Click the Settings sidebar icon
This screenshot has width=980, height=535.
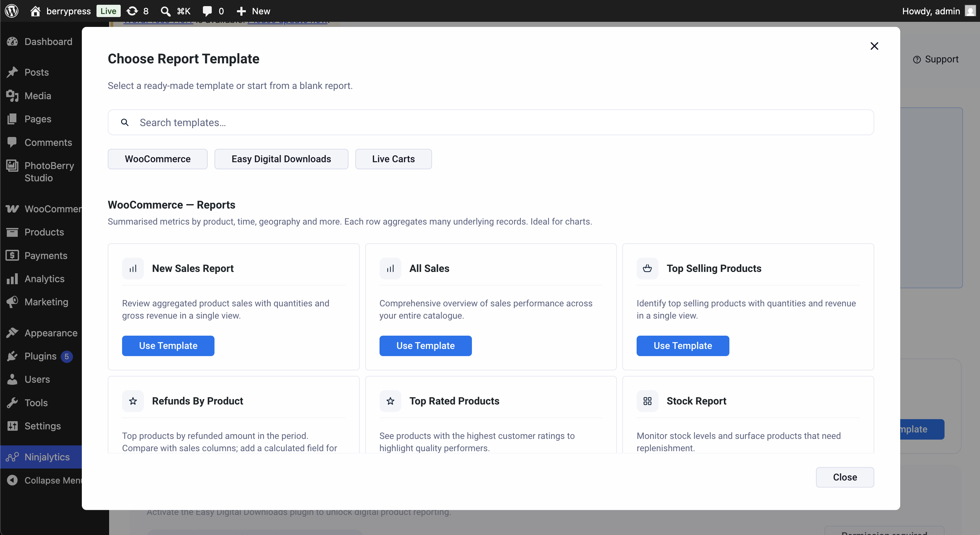(x=12, y=426)
